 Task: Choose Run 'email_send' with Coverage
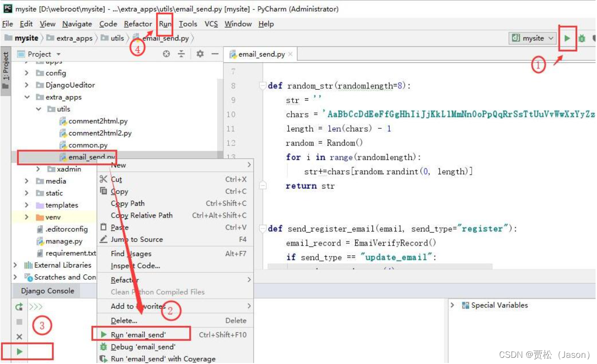point(175,359)
